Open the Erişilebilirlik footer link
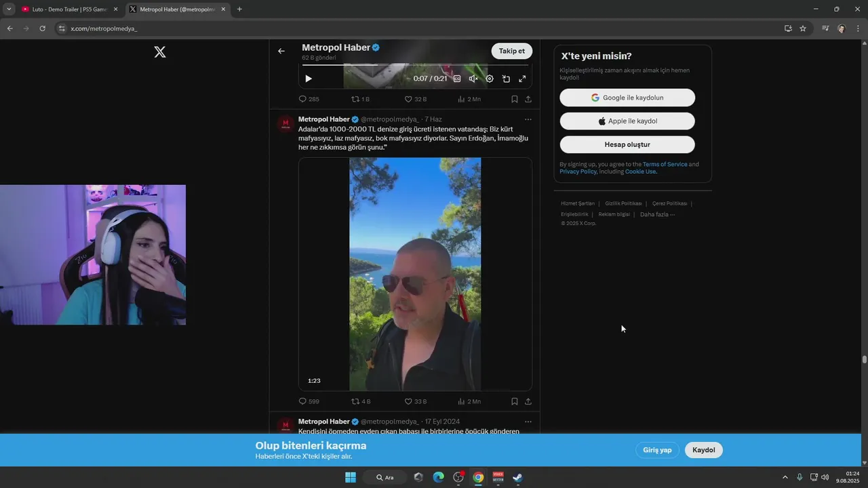The image size is (868, 488). point(574,214)
